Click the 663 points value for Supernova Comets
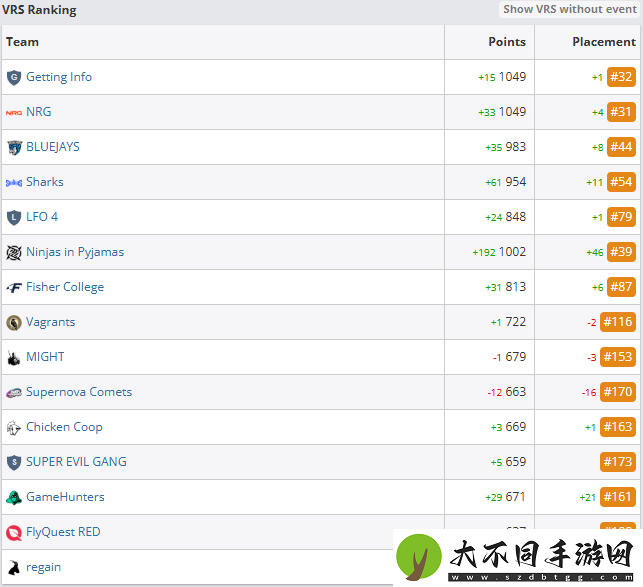Screen dimensions: 643x587 point(516,392)
